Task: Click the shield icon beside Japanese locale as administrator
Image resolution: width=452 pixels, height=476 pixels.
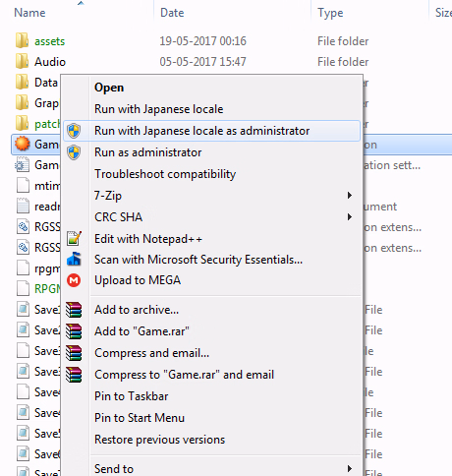Action: point(74,131)
